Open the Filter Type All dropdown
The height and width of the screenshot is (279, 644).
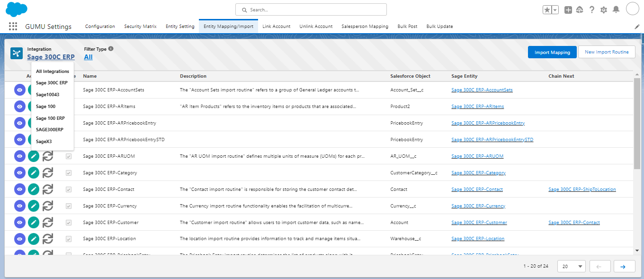pos(88,57)
